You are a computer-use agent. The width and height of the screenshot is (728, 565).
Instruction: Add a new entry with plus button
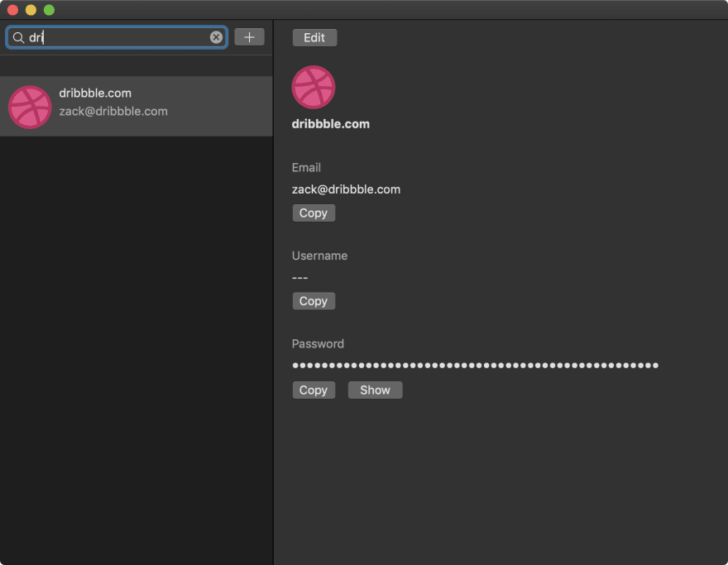(249, 37)
